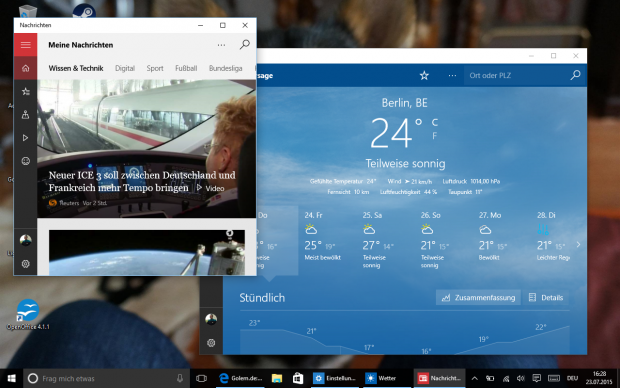Image resolution: width=620 pixels, height=388 pixels.
Task: Open the user profile picture in Nachrichten
Action: (x=25, y=240)
